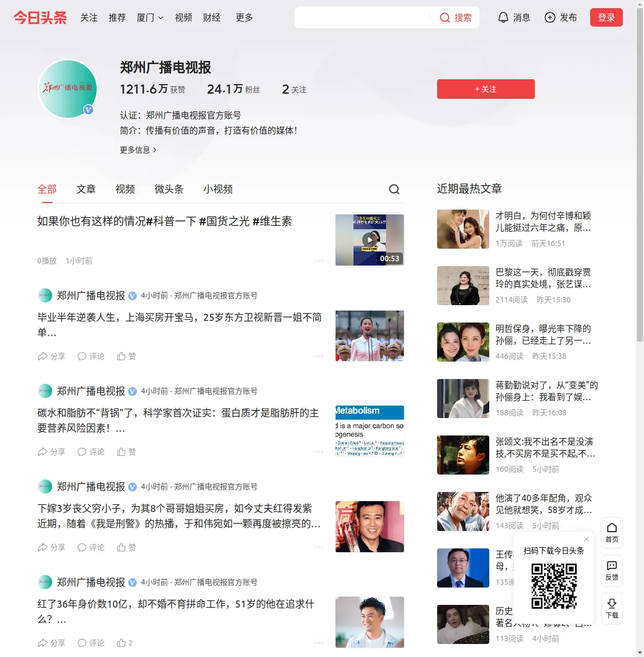This screenshot has width=644, height=657.
Task: Click the 1211.6万 获赞 likes count
Action: tap(153, 89)
